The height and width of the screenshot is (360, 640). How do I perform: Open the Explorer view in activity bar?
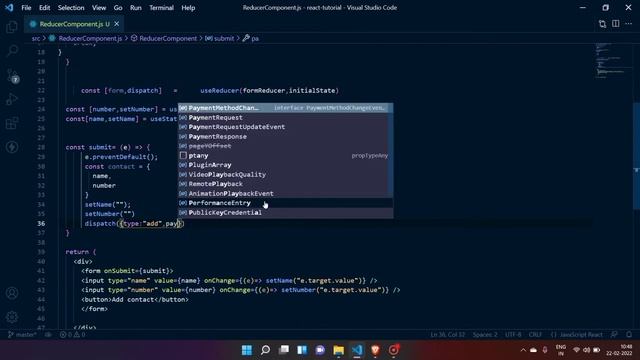click(12, 27)
